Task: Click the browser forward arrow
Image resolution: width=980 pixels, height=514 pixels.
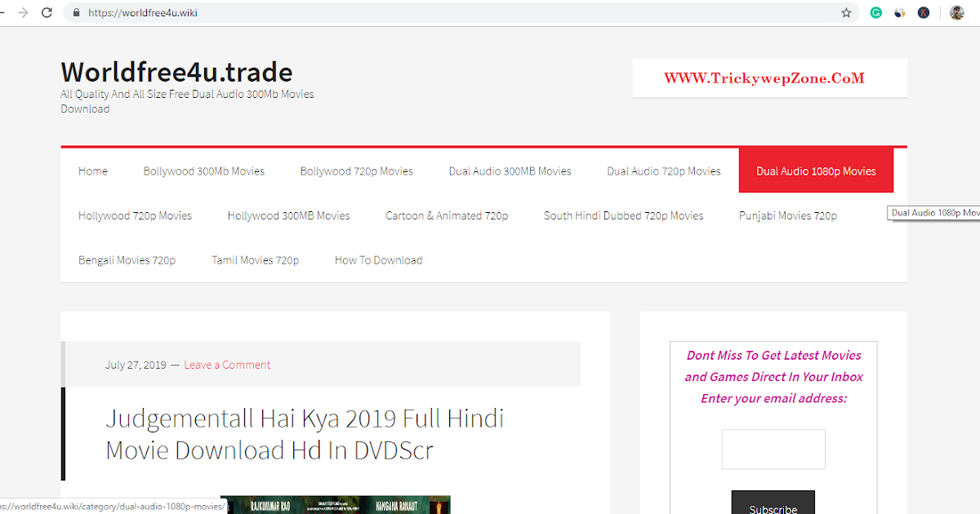Action: tap(22, 13)
